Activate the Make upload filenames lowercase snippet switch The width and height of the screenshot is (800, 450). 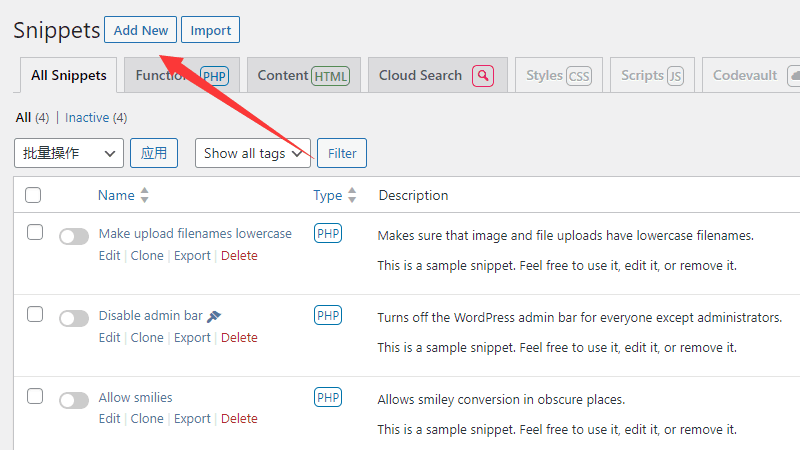[x=74, y=237]
